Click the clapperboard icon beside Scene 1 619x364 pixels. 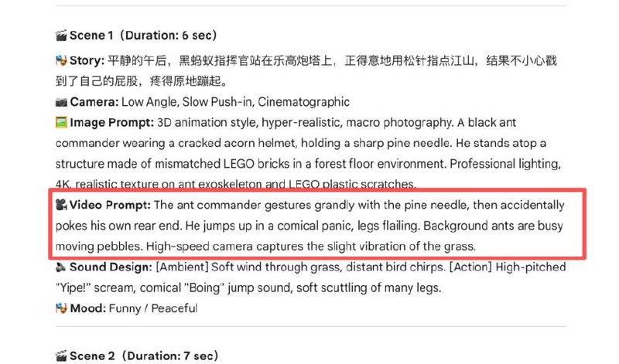[x=61, y=36]
